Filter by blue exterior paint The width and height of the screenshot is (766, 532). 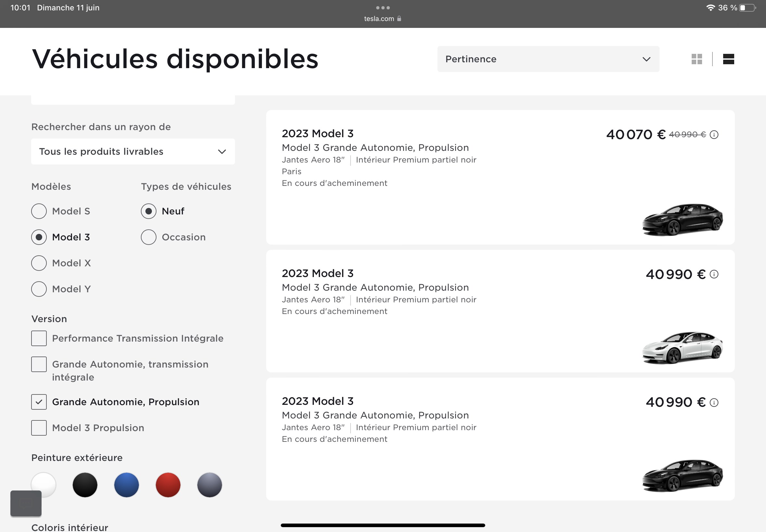tap(127, 485)
